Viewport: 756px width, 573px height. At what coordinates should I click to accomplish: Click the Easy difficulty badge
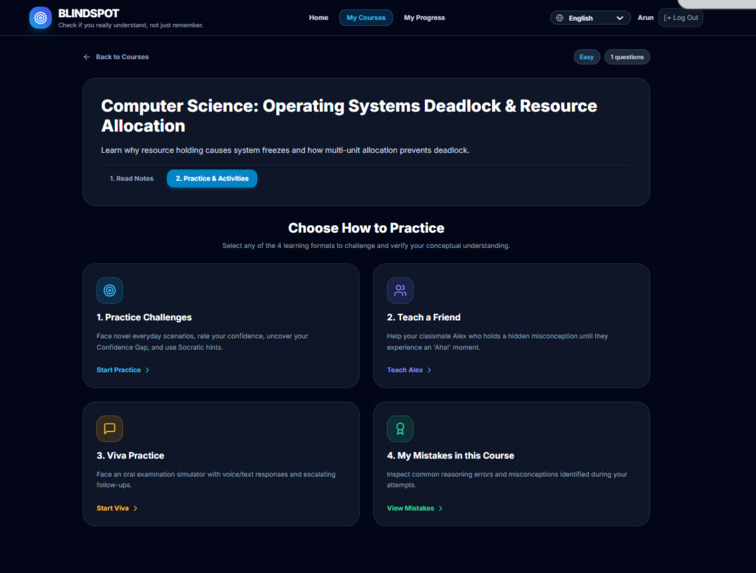click(587, 57)
